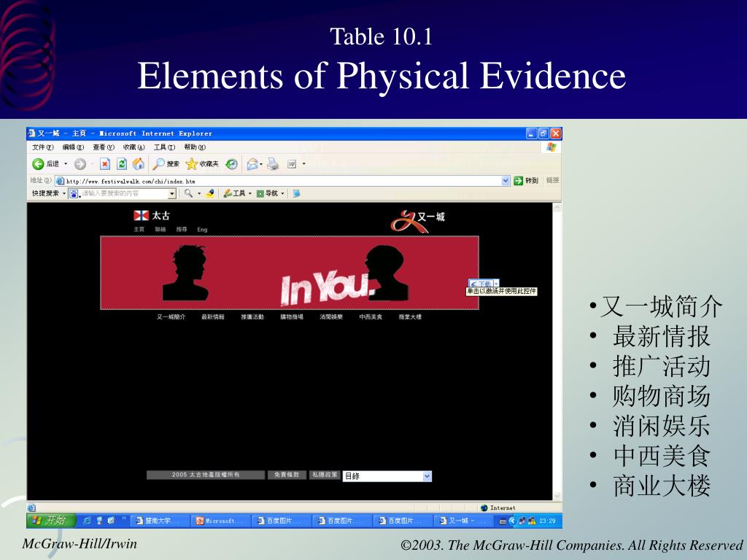This screenshot has width=747, height=560.
Task: Expand quick launch overflow chevron on taskbar
Action: point(124,518)
